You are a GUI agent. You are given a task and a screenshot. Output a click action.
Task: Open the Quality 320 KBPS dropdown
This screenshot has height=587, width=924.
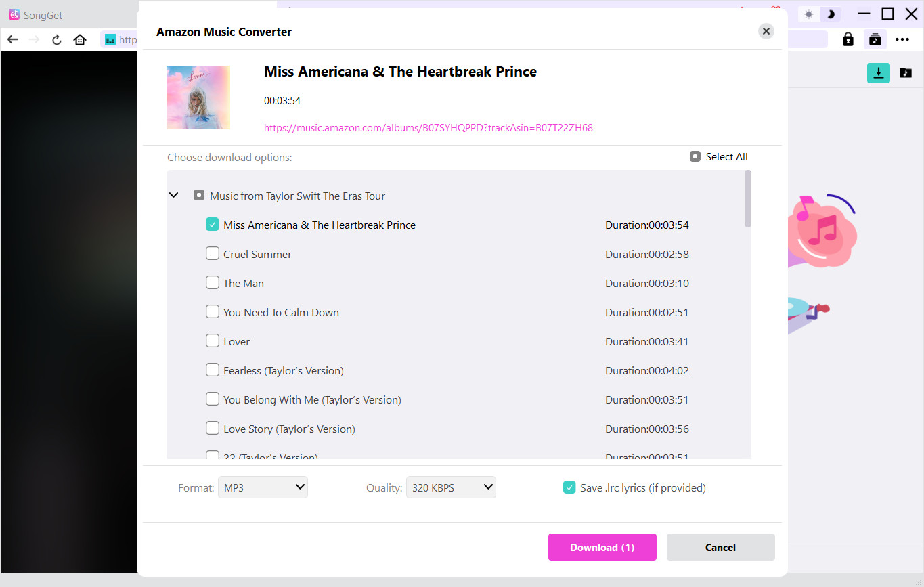pos(451,487)
